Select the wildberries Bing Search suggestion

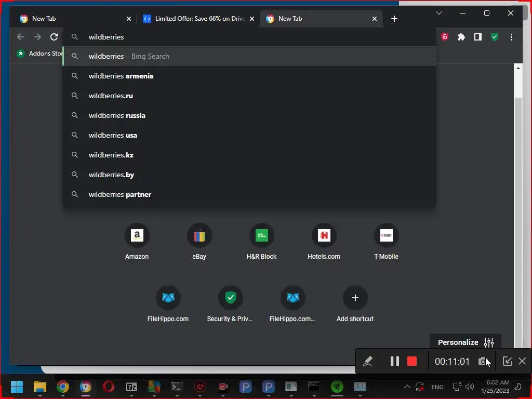249,56
